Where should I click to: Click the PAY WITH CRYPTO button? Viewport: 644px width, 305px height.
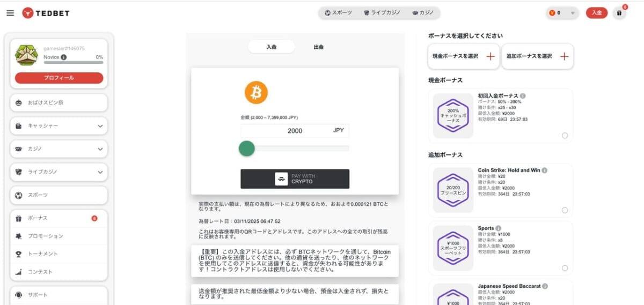point(295,179)
